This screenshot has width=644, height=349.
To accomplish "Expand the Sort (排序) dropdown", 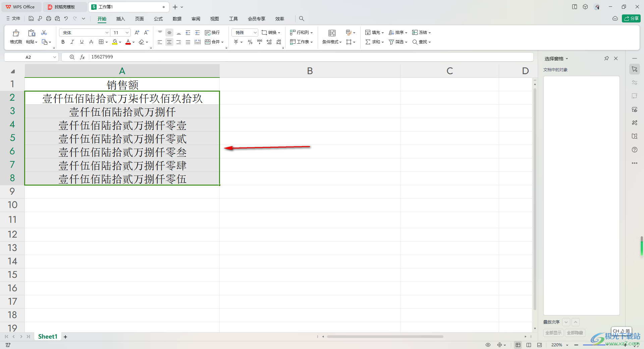I will point(406,33).
